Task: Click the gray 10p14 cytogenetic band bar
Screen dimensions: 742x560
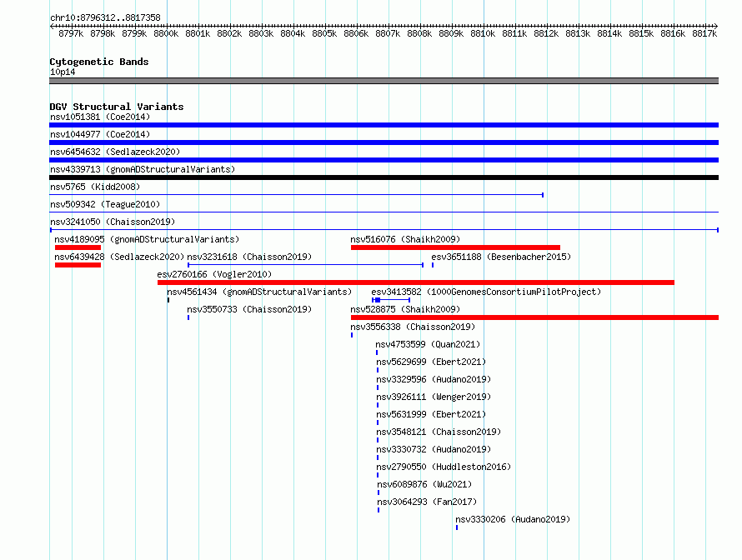Action: [384, 81]
